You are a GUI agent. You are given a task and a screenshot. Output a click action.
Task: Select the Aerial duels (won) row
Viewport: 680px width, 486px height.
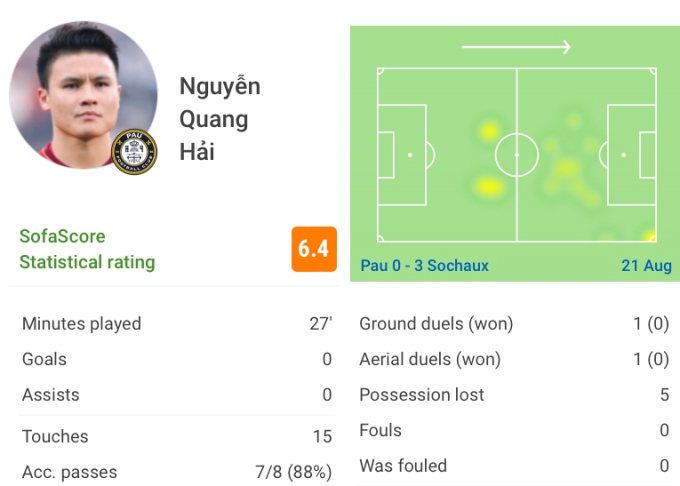pyautogui.click(x=514, y=359)
